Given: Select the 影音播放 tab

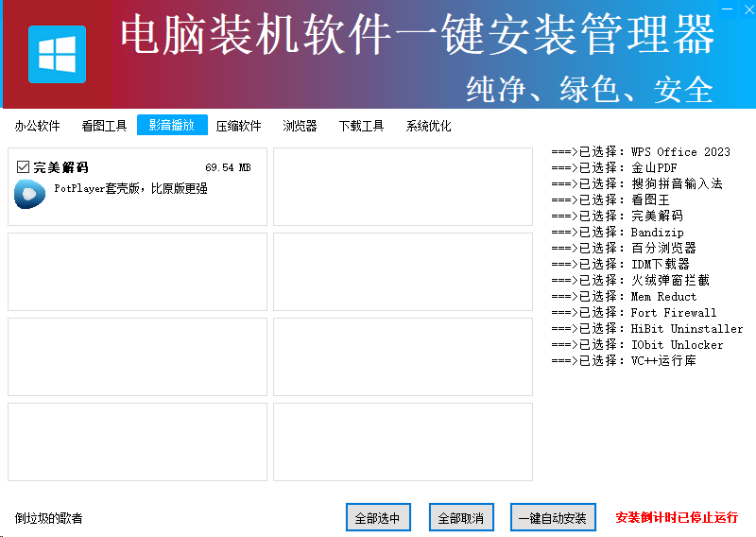Looking at the screenshot, I should pyautogui.click(x=172, y=125).
